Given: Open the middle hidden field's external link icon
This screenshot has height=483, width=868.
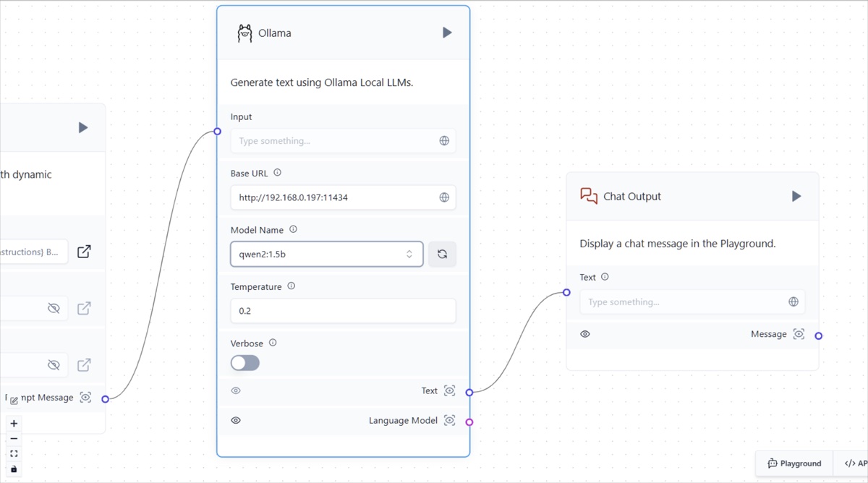Looking at the screenshot, I should tap(84, 308).
